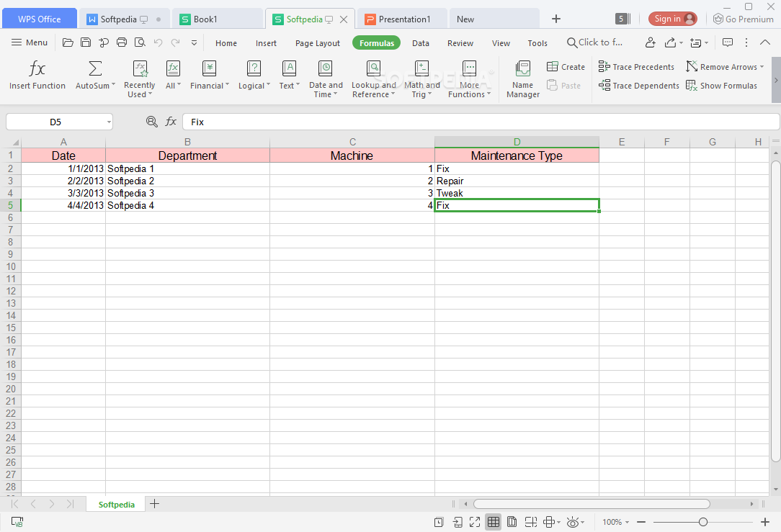Click the zoom slider handle

[x=702, y=521]
